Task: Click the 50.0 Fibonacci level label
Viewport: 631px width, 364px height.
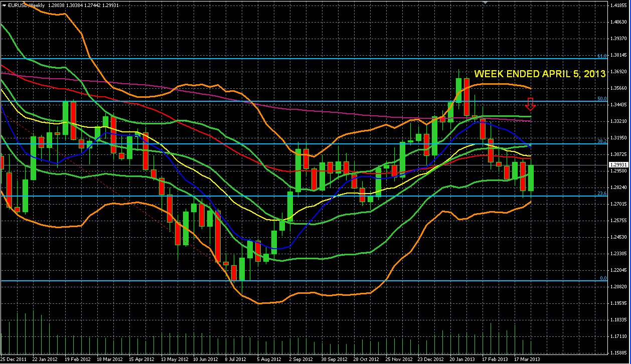Action: 602,99
